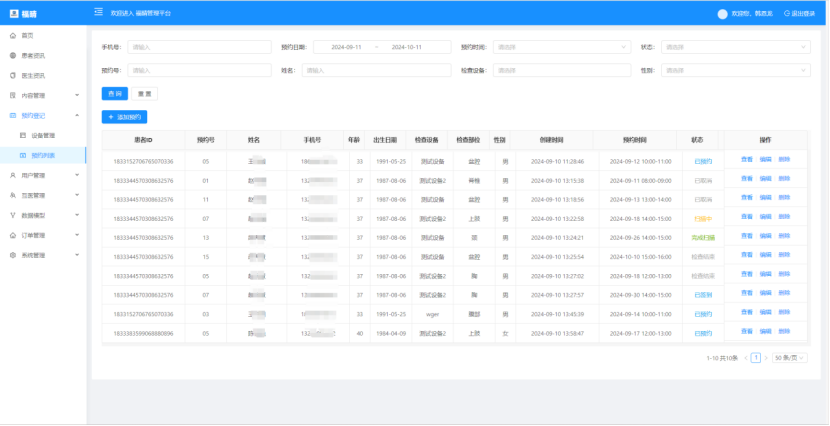The image size is (830, 426).
Task: Select 预约列表 in the sidebar
Action: (x=43, y=156)
